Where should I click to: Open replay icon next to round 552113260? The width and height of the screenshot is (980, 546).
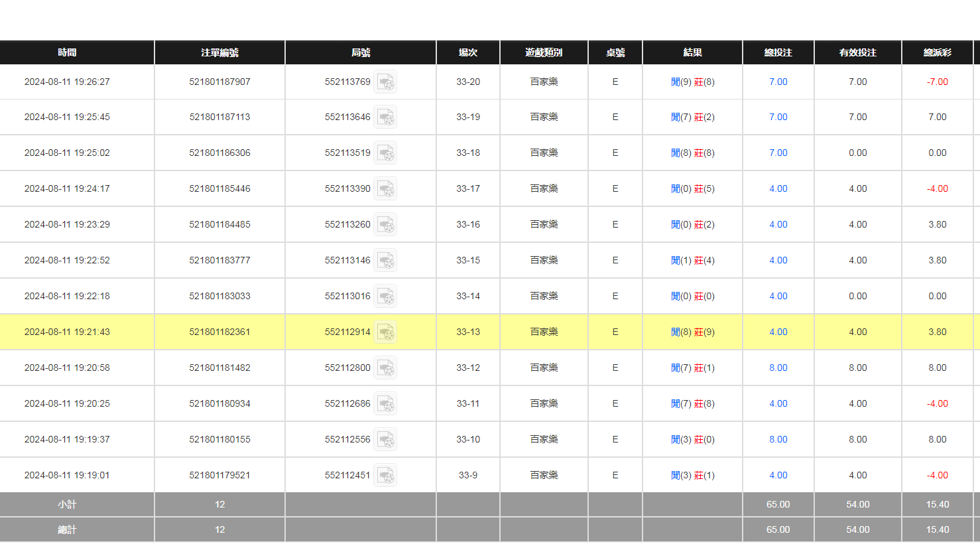tap(385, 225)
